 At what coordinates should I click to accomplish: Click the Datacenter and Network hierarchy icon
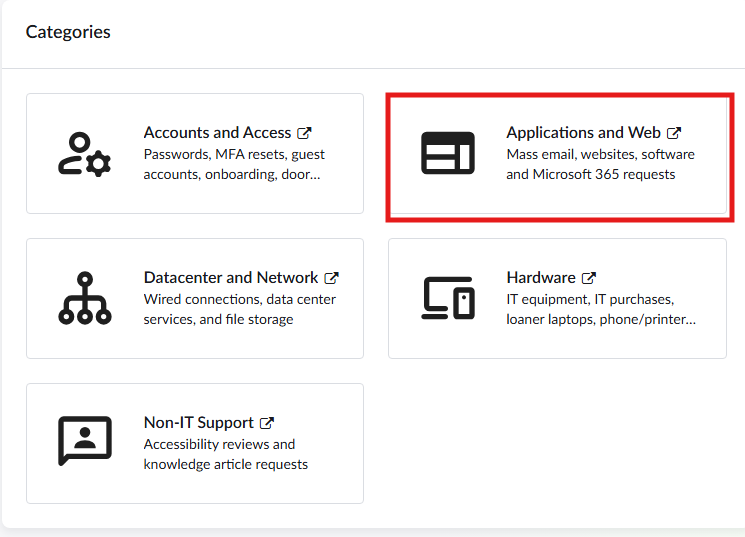[x=84, y=298]
